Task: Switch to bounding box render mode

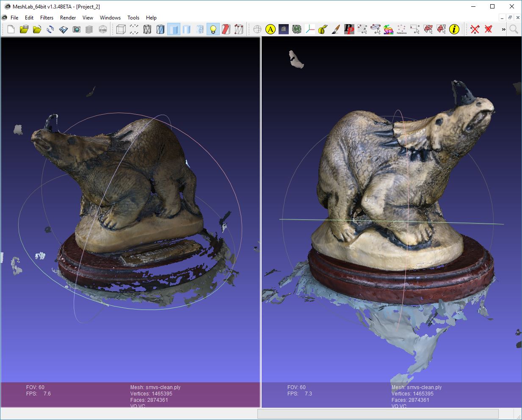Action: (120, 29)
